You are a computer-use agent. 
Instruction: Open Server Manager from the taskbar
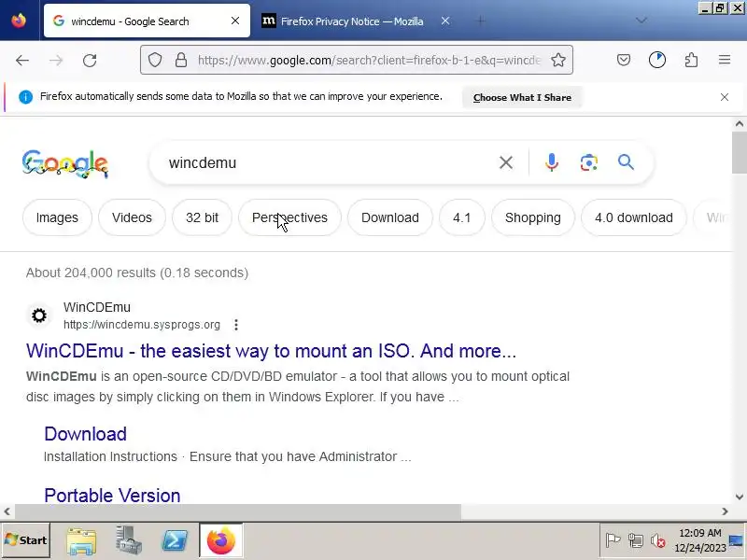click(x=128, y=540)
